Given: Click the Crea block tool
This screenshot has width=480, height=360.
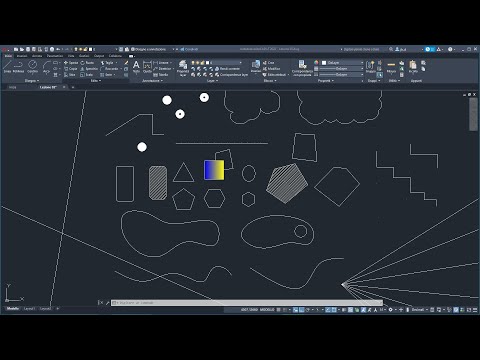Looking at the screenshot, I should pyautogui.click(x=268, y=63).
